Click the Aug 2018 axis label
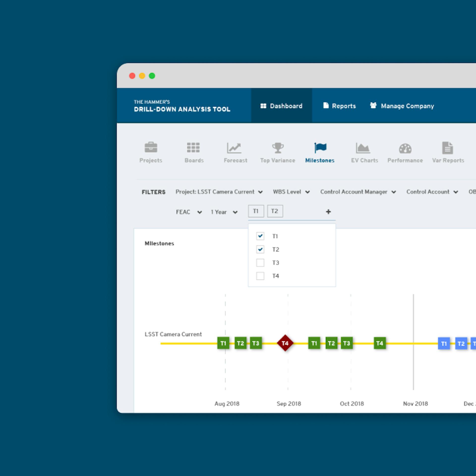The width and height of the screenshot is (476, 476). pos(227,404)
